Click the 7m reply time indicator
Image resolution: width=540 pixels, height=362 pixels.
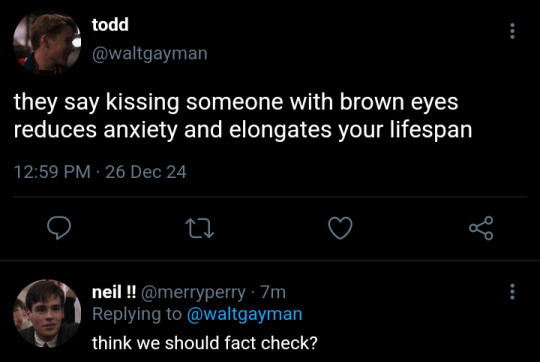click(273, 292)
